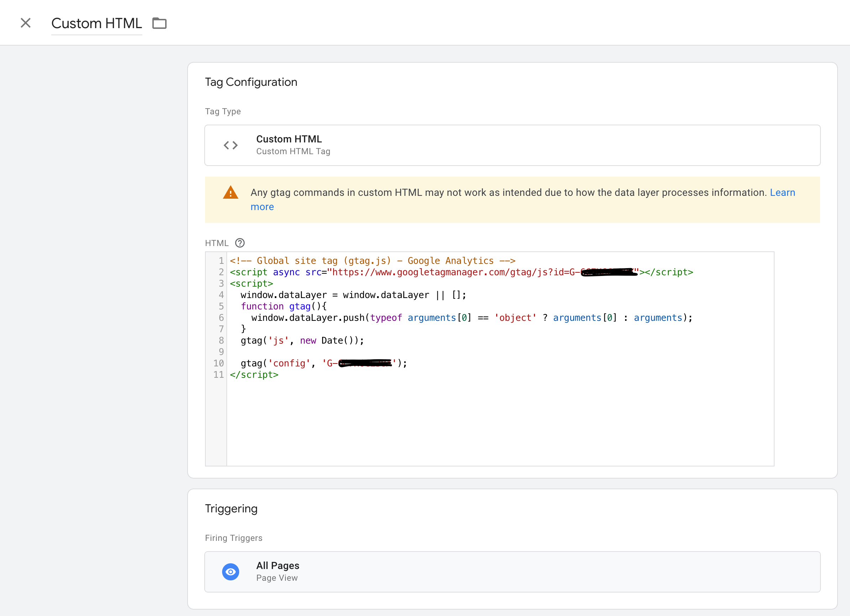Click the All Pages eye trigger icon

(231, 572)
